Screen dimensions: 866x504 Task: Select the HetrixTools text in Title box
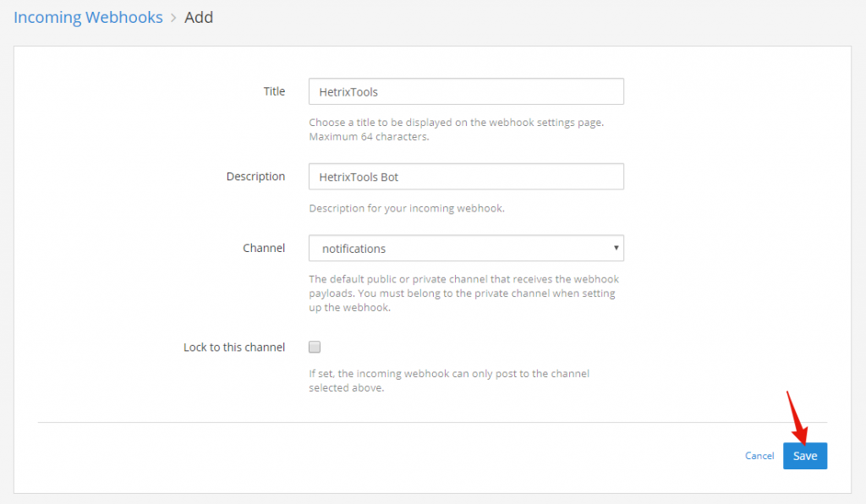point(347,90)
